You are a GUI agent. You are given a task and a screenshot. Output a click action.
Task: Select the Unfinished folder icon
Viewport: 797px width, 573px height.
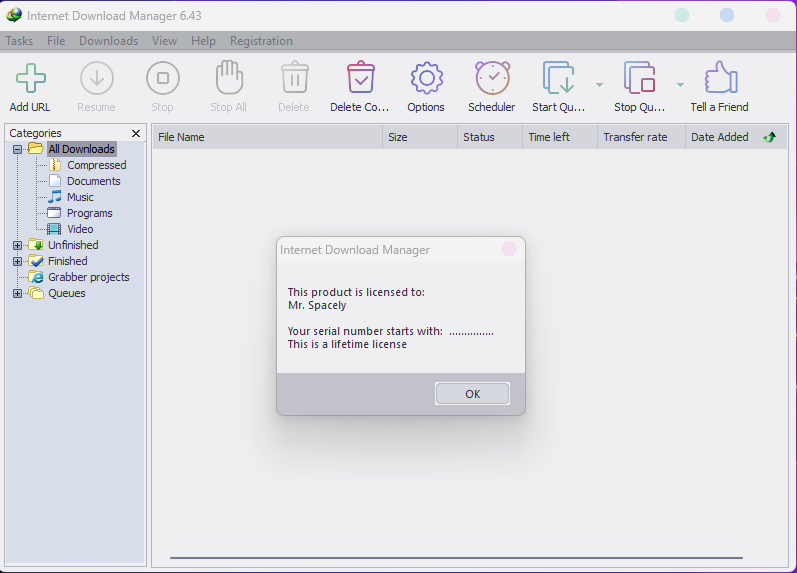[x=36, y=245]
